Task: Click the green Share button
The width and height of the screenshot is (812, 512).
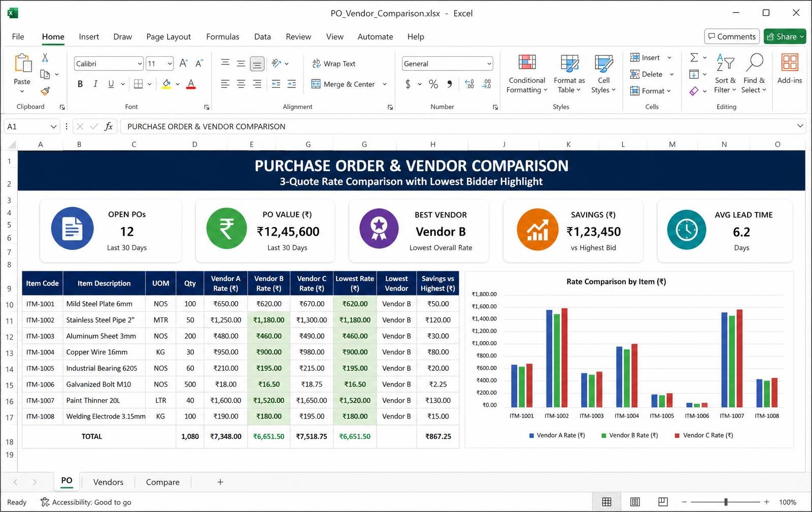Action: pos(785,37)
